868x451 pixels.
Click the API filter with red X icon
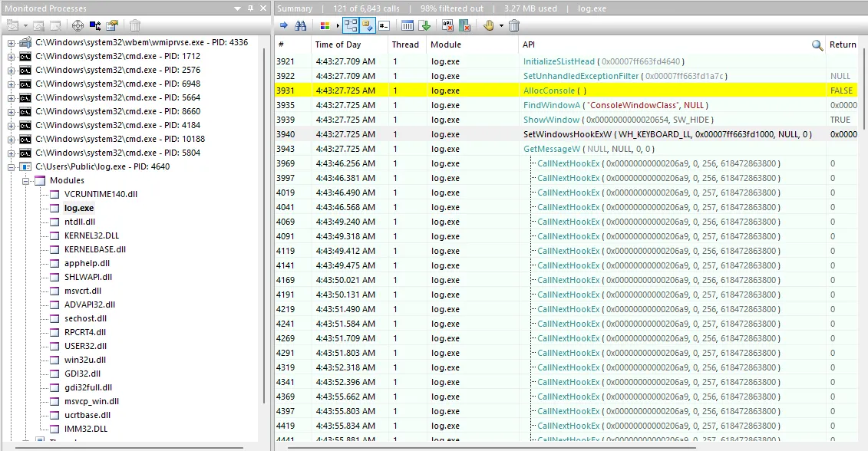pyautogui.click(x=448, y=25)
